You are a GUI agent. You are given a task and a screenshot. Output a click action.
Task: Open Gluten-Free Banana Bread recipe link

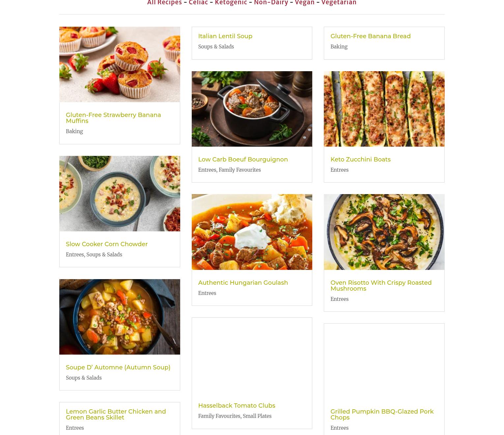(371, 36)
